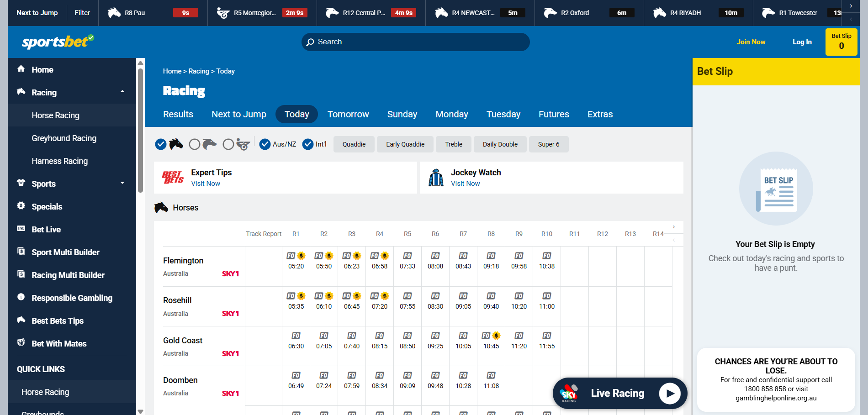Click the Super 6 button

click(x=549, y=144)
